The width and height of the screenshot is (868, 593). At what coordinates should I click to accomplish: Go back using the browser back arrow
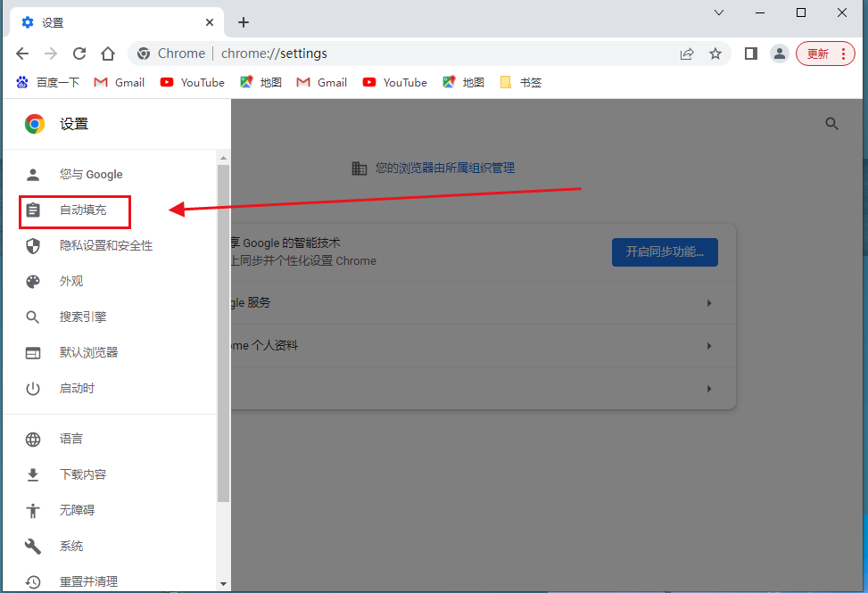tap(22, 54)
